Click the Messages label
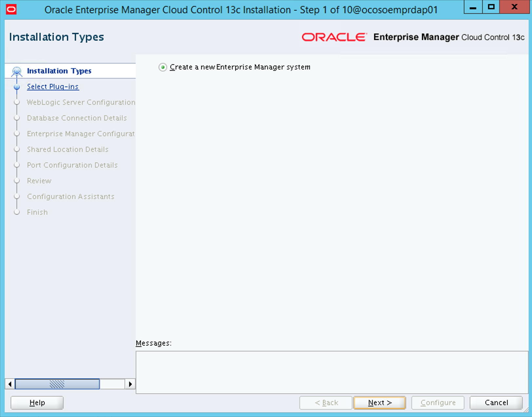 tap(153, 343)
